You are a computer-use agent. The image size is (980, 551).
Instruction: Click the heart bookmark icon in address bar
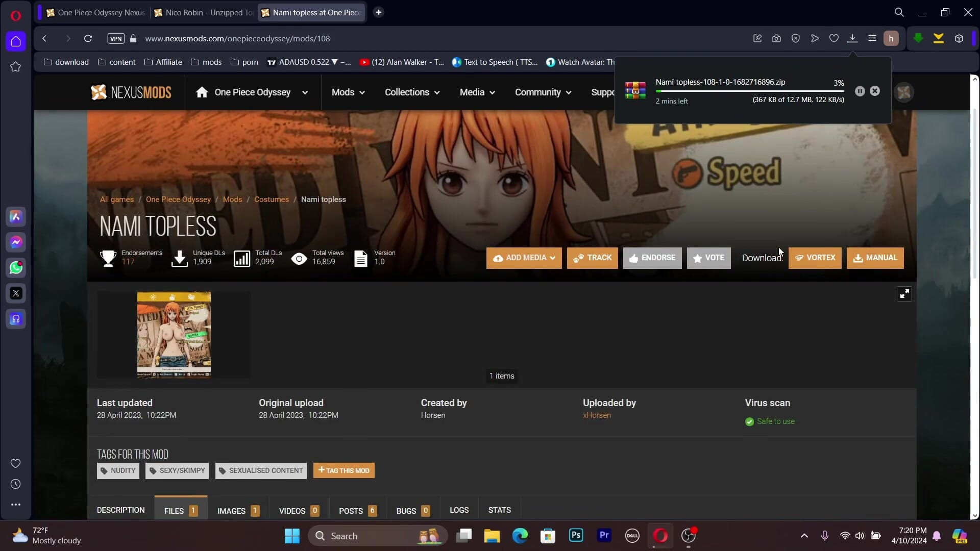pyautogui.click(x=834, y=39)
